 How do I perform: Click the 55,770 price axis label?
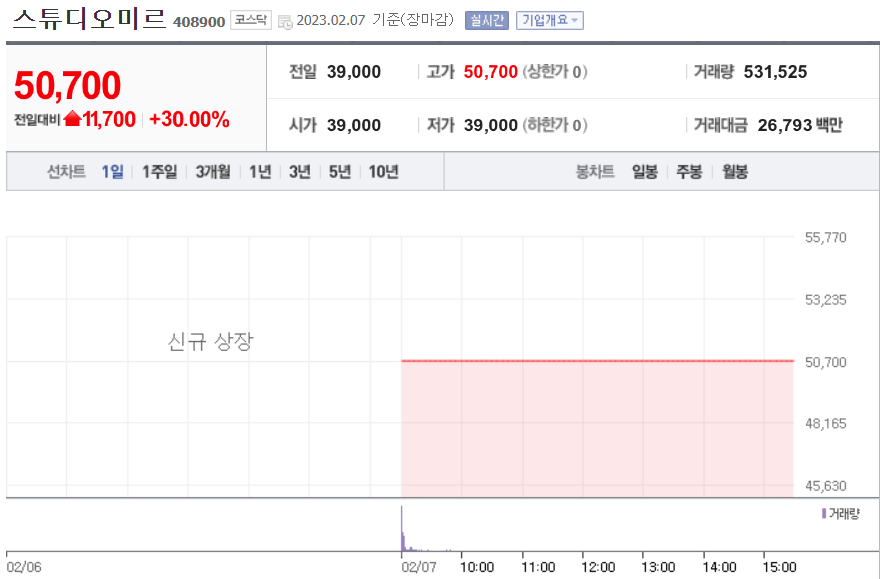pos(826,237)
